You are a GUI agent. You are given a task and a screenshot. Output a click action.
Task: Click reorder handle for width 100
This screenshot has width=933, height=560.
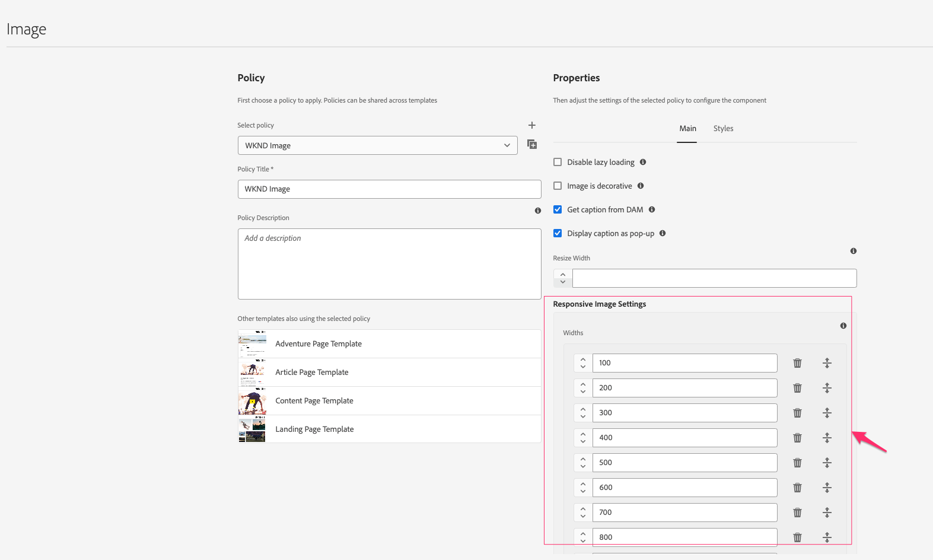pos(827,363)
